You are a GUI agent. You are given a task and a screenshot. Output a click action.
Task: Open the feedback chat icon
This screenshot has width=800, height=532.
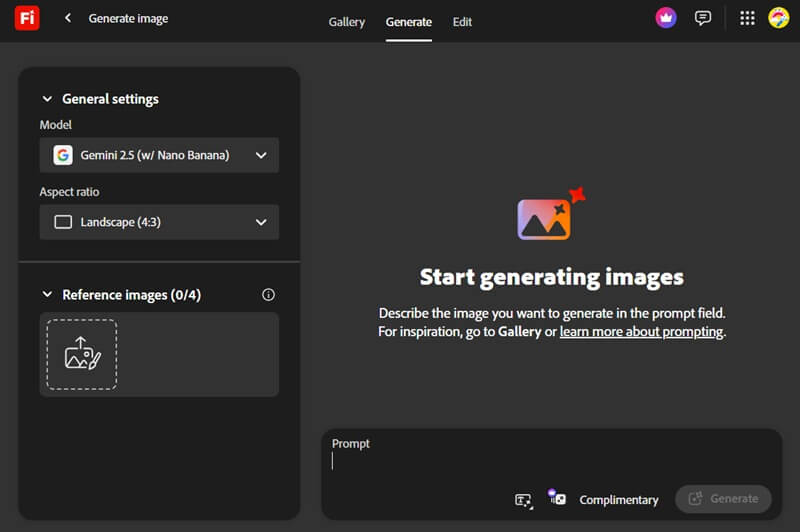coord(703,18)
